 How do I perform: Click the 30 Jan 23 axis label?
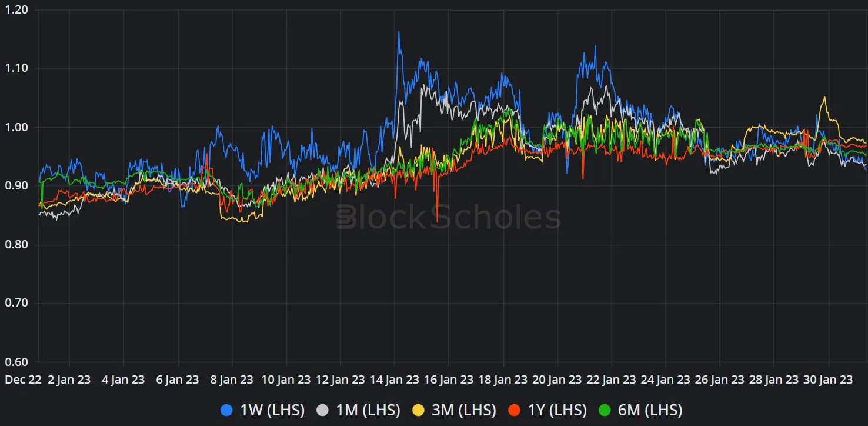pyautogui.click(x=828, y=380)
